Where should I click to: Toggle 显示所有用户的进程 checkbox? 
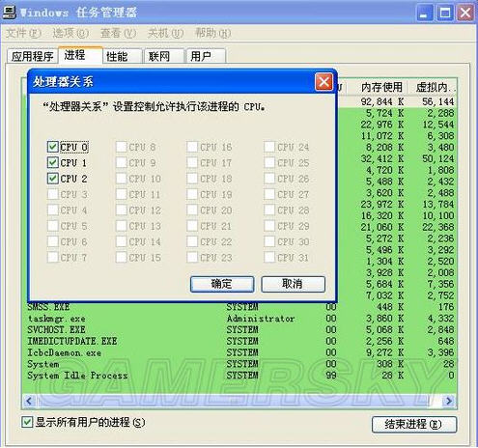coord(27,422)
